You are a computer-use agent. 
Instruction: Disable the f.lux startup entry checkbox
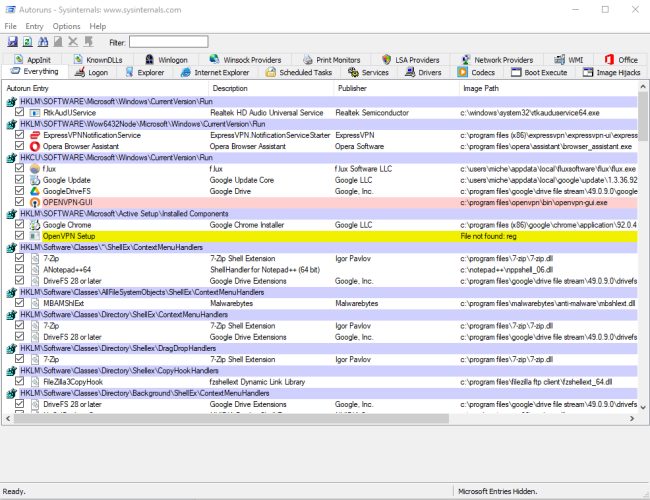point(19,168)
